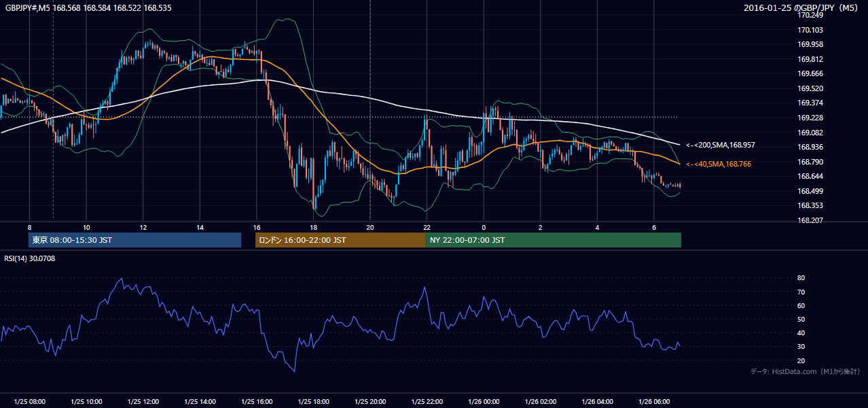Click the 169.520 price axis value
Screen dimensions: 868x408
[x=810, y=88]
